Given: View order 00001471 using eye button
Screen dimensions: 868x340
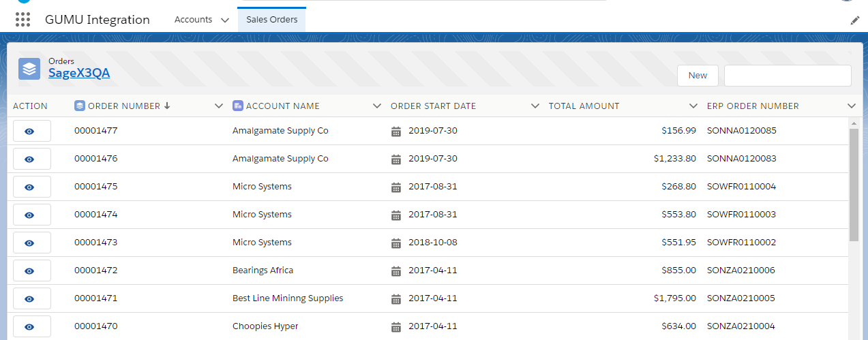Looking at the screenshot, I should (31, 298).
